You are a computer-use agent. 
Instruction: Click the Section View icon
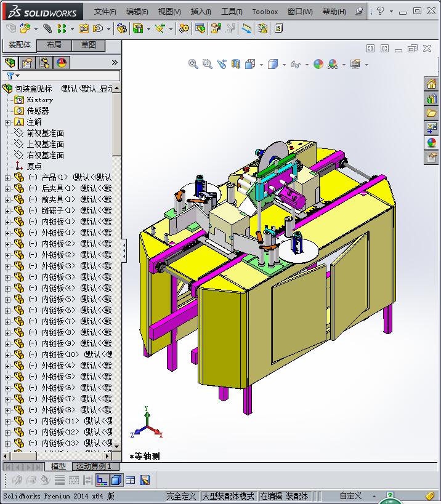(x=236, y=64)
